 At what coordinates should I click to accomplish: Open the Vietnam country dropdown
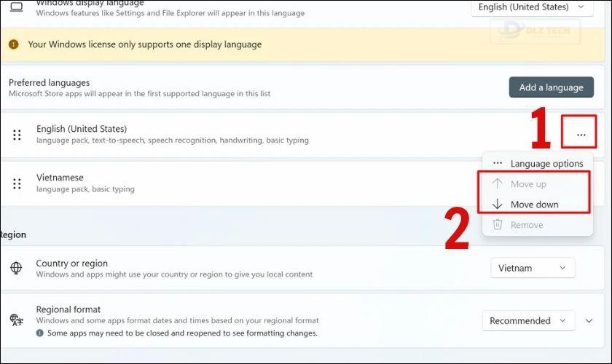[x=533, y=268]
